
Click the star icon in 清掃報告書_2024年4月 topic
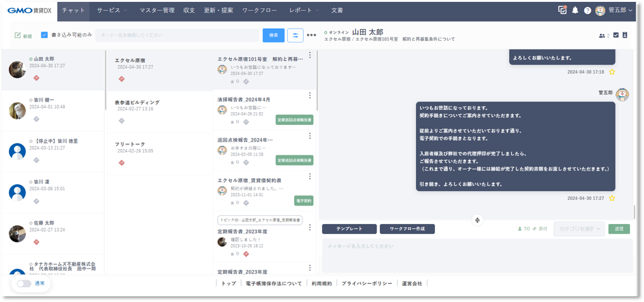[x=232, y=122]
